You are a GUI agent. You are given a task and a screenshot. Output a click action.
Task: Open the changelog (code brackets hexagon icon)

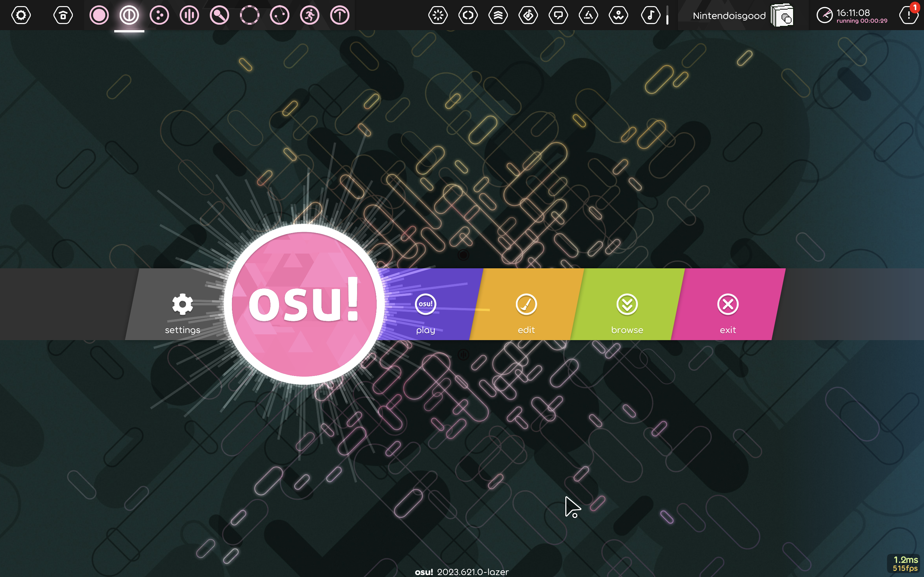(468, 15)
